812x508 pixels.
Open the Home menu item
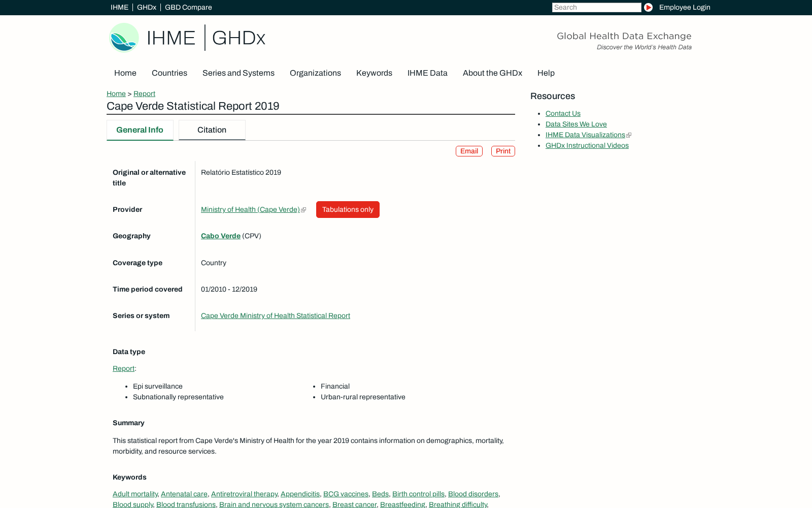click(125, 73)
